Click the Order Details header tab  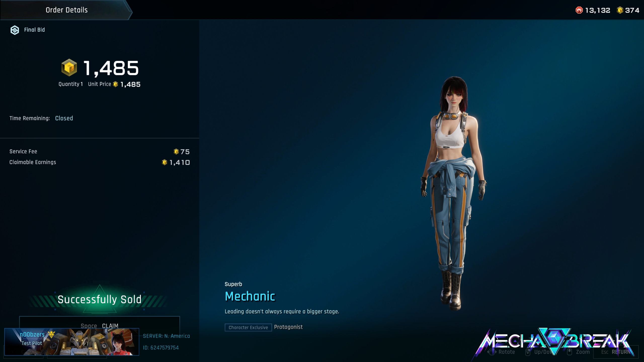(66, 10)
